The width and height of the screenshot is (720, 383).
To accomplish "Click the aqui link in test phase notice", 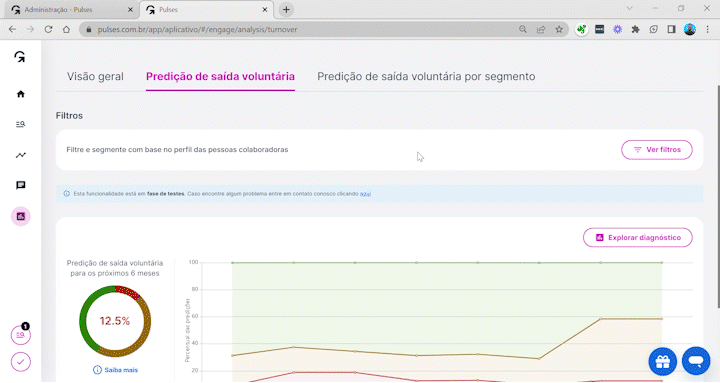I will click(365, 194).
